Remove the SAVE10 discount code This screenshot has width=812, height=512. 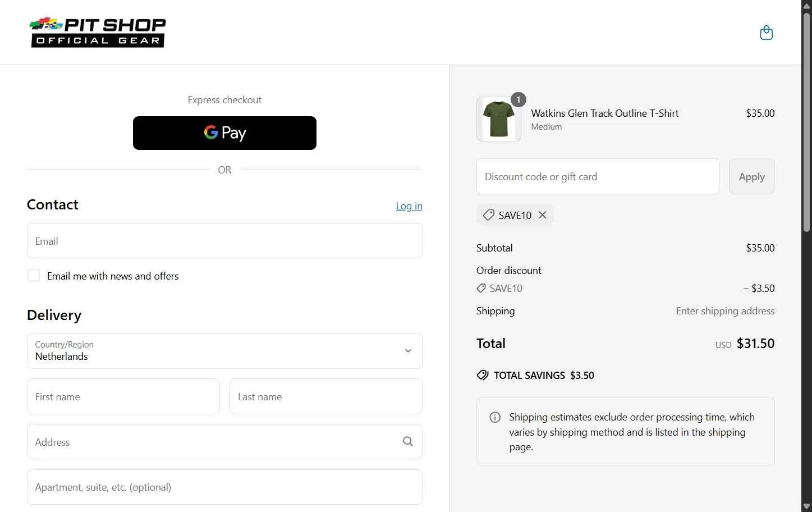tap(543, 215)
